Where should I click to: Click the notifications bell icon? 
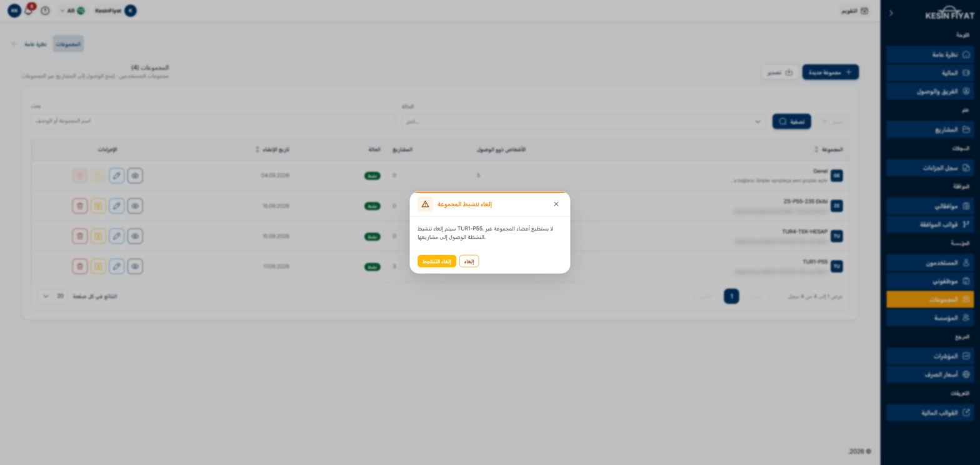(x=28, y=11)
